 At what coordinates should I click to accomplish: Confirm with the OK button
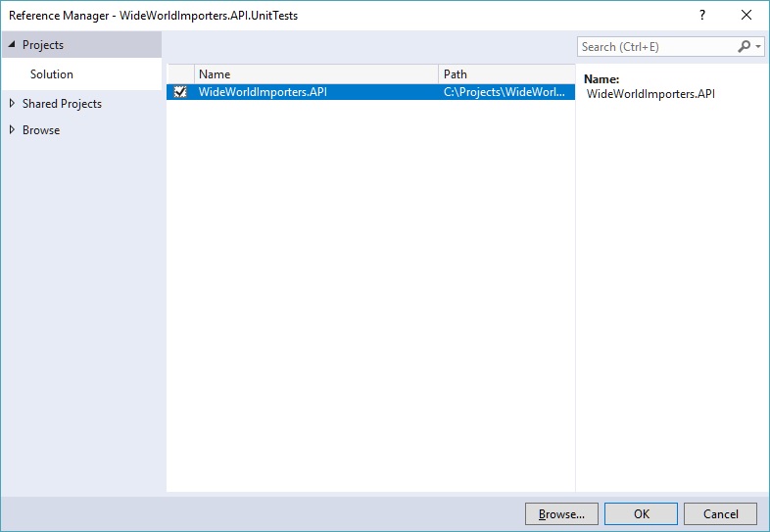[x=641, y=513]
